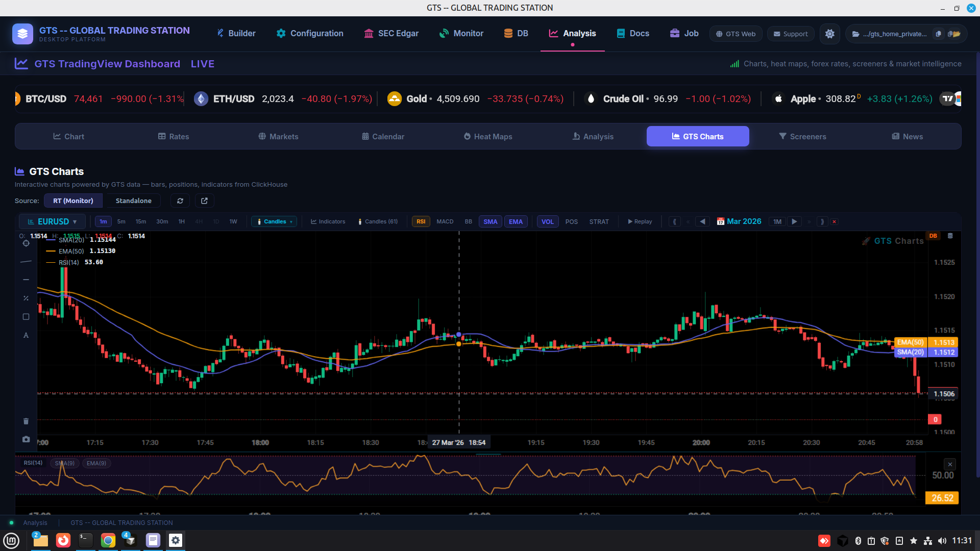Open the settings gear in header

tap(830, 34)
